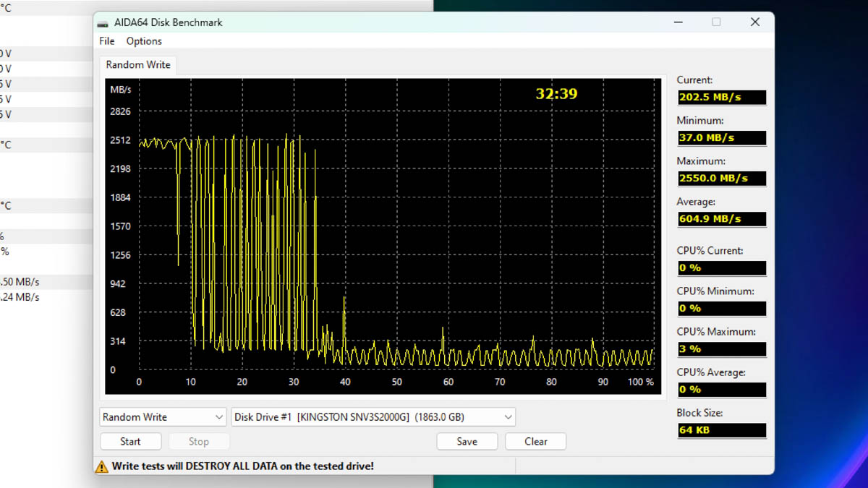This screenshot has height=488, width=868.
Task: Click .50 MB/s in the background window
Action: coord(20,282)
